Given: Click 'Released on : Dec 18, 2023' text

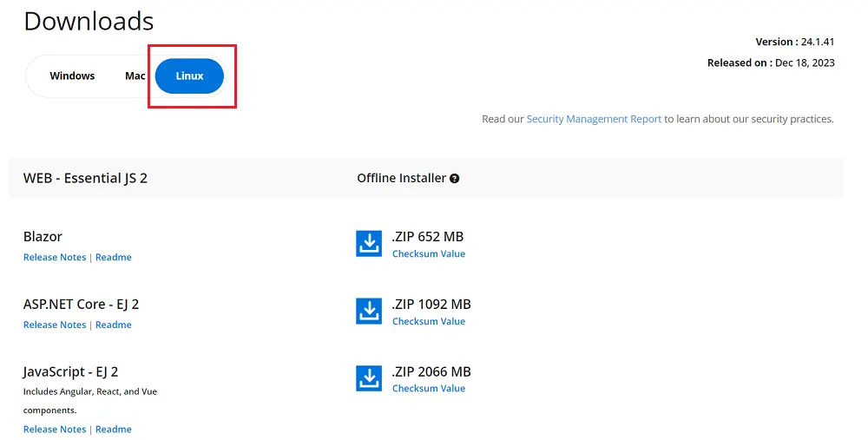Looking at the screenshot, I should [x=771, y=63].
